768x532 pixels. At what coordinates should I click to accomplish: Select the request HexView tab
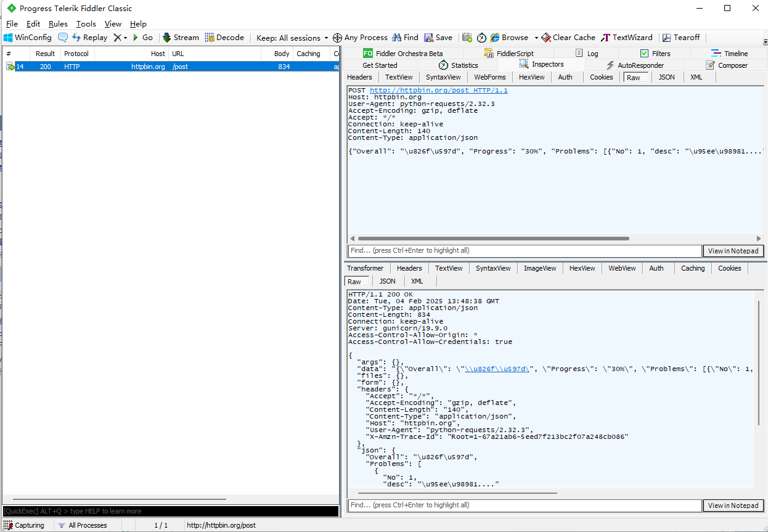pyautogui.click(x=532, y=77)
